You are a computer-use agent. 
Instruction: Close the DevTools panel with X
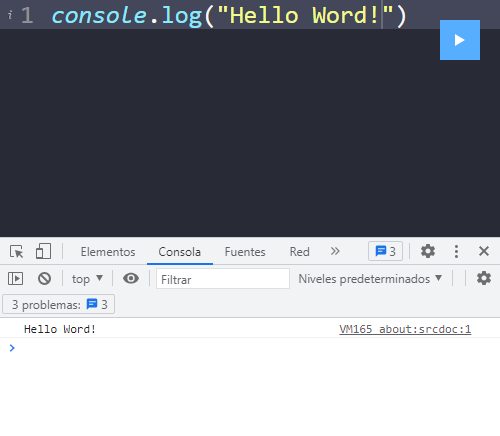click(484, 251)
